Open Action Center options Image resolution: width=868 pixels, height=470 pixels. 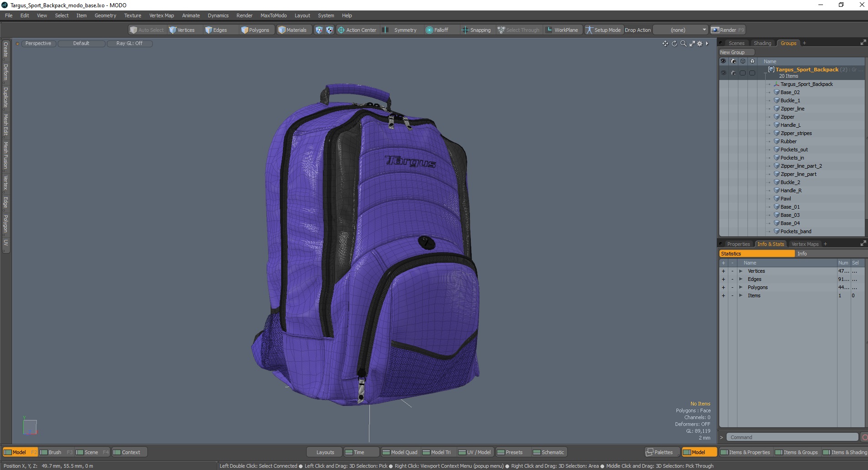[357, 30]
